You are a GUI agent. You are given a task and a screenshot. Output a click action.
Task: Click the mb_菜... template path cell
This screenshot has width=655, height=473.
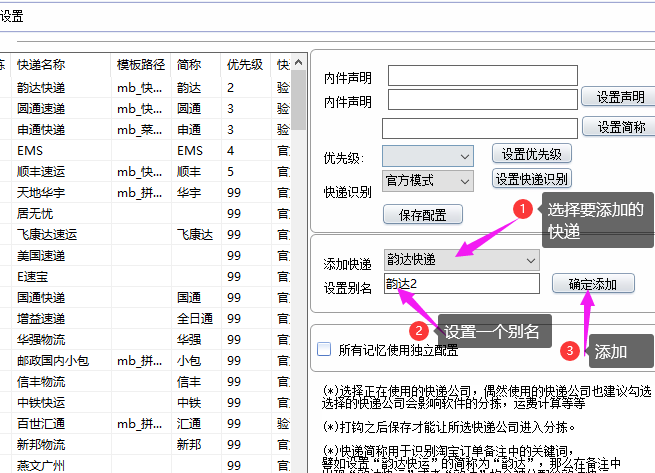(x=140, y=130)
